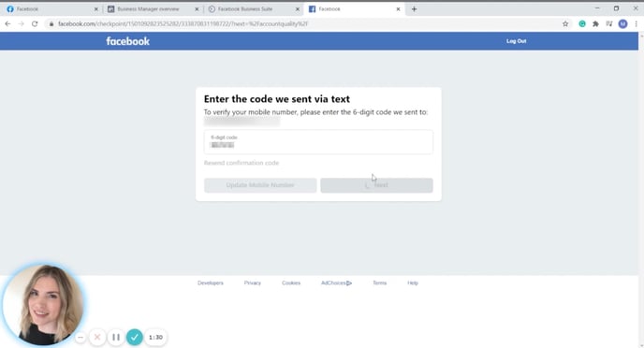This screenshot has height=348, width=644.
Task: Go back with the browser back arrow
Action: 7,23
